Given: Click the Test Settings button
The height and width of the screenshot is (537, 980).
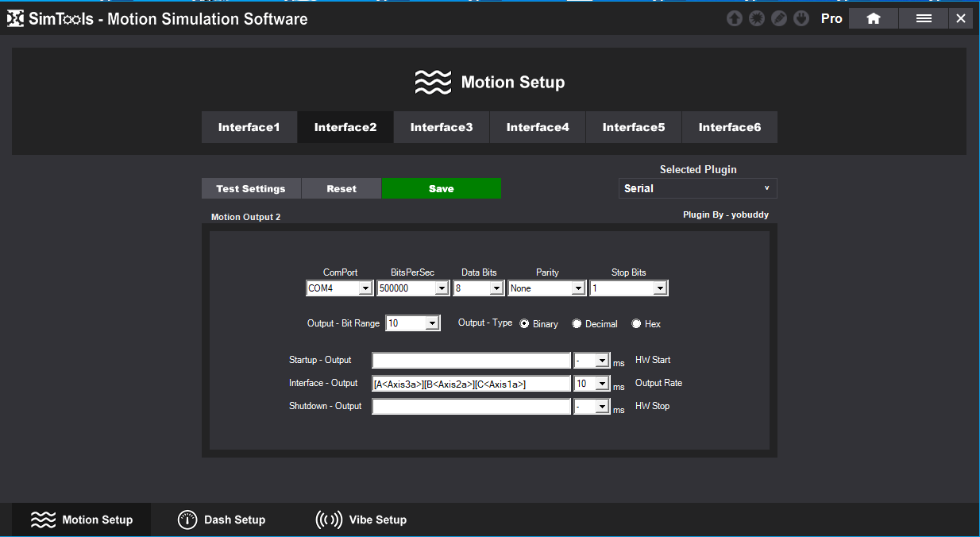Looking at the screenshot, I should pos(251,188).
